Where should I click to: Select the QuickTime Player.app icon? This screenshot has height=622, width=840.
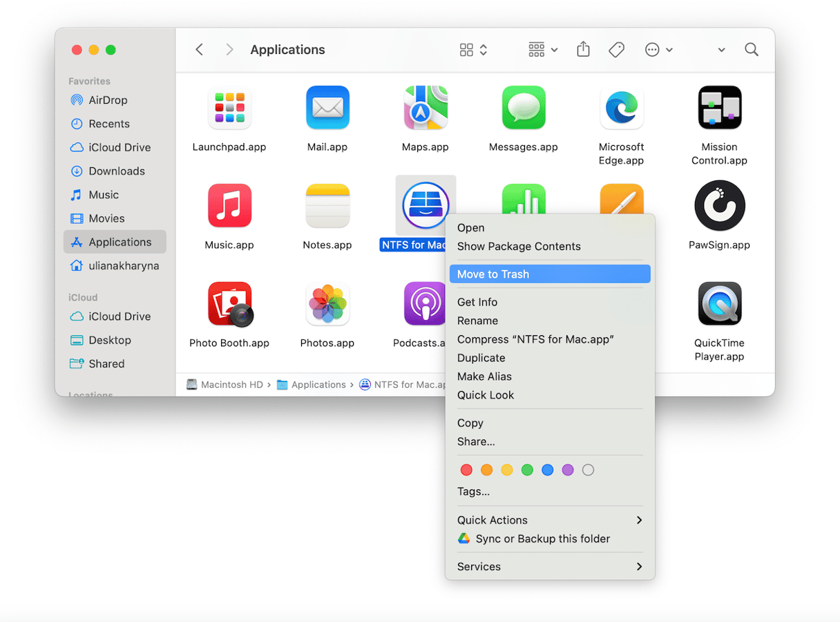tap(719, 304)
